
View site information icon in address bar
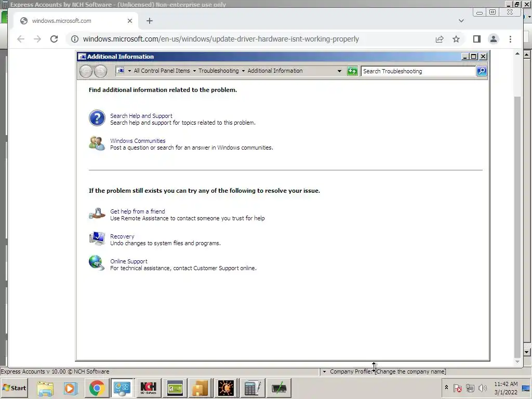pos(75,39)
